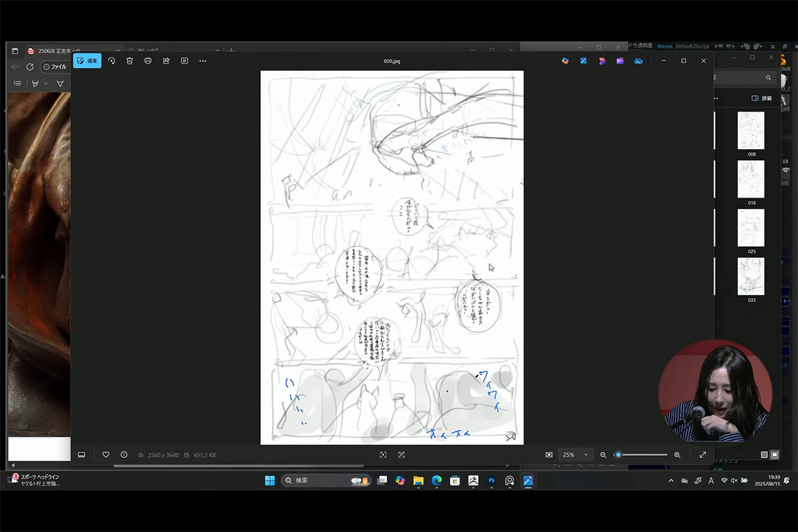Open the See more ellipsis menu
Image resolution: width=798 pixels, height=532 pixels.
(x=202, y=60)
